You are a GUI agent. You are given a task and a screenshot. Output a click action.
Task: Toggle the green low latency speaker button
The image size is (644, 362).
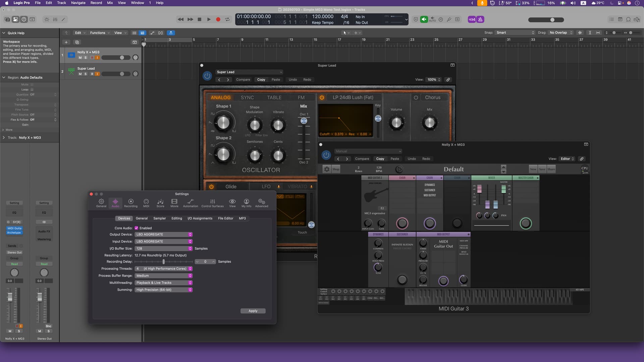pos(424,19)
